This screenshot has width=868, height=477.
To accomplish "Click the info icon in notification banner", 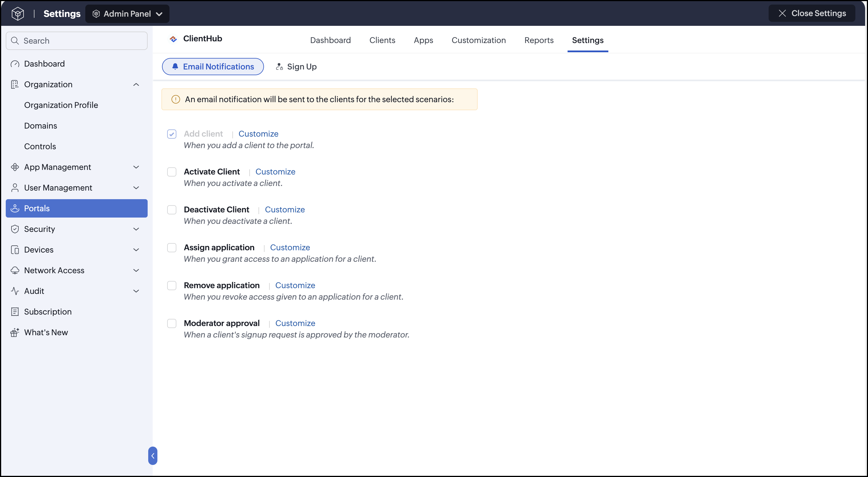I will [x=175, y=99].
